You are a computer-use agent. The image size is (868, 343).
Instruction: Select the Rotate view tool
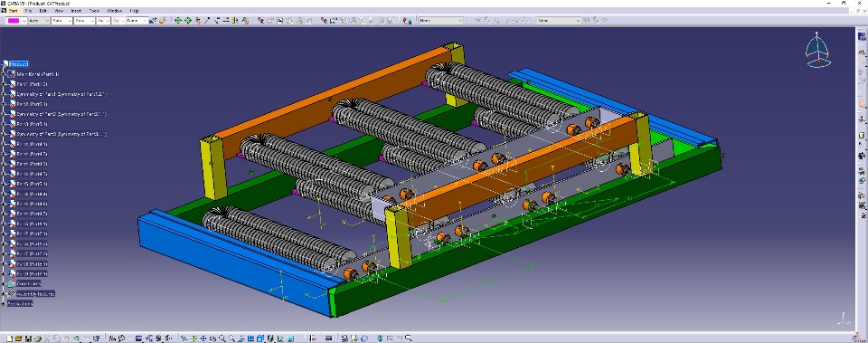click(x=212, y=338)
